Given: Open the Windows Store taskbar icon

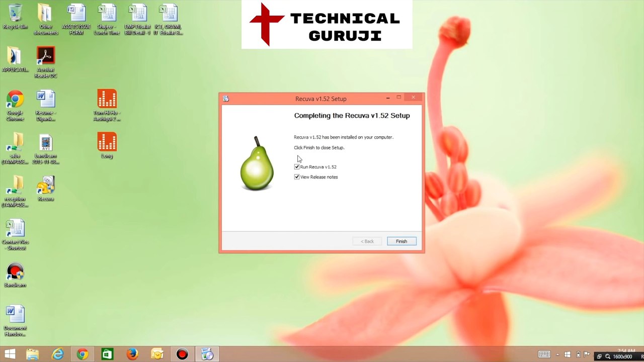Looking at the screenshot, I should coord(107,354).
